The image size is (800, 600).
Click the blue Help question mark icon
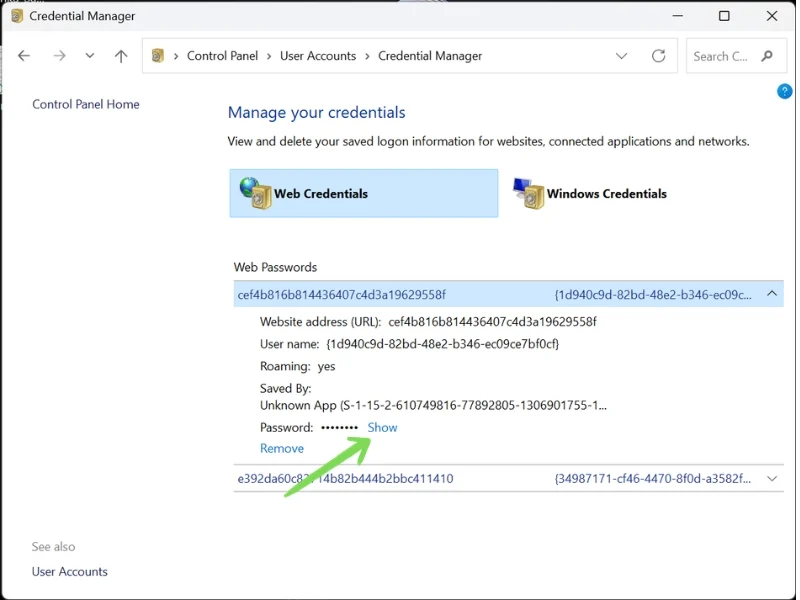(784, 91)
